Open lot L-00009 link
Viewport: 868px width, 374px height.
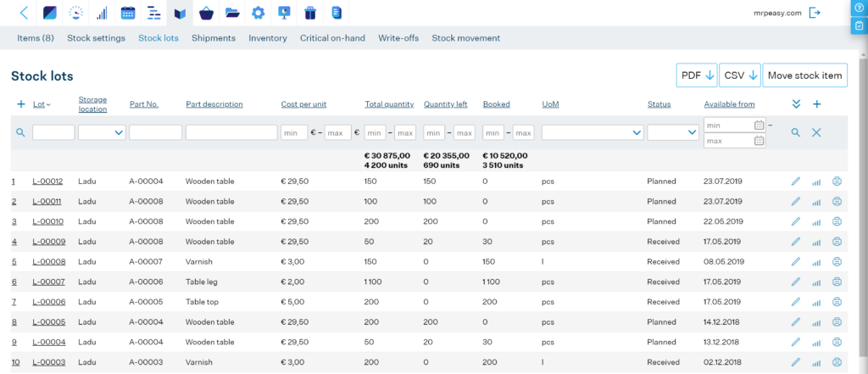(48, 242)
